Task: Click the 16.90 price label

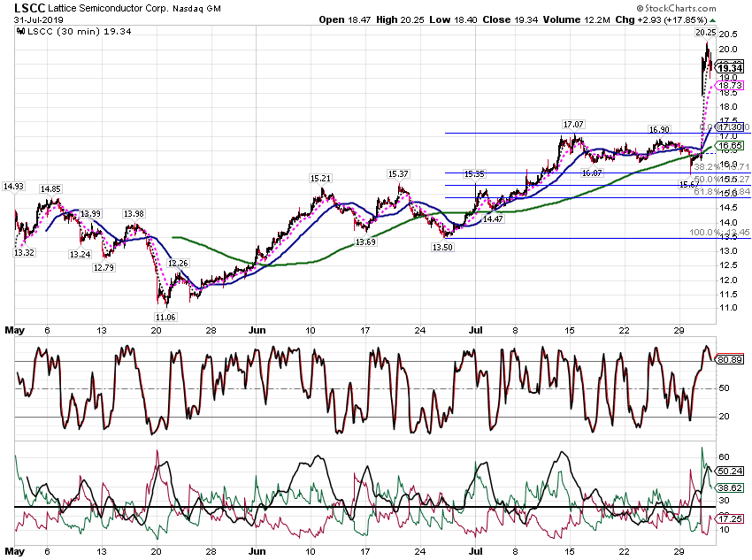Action: 659,129
